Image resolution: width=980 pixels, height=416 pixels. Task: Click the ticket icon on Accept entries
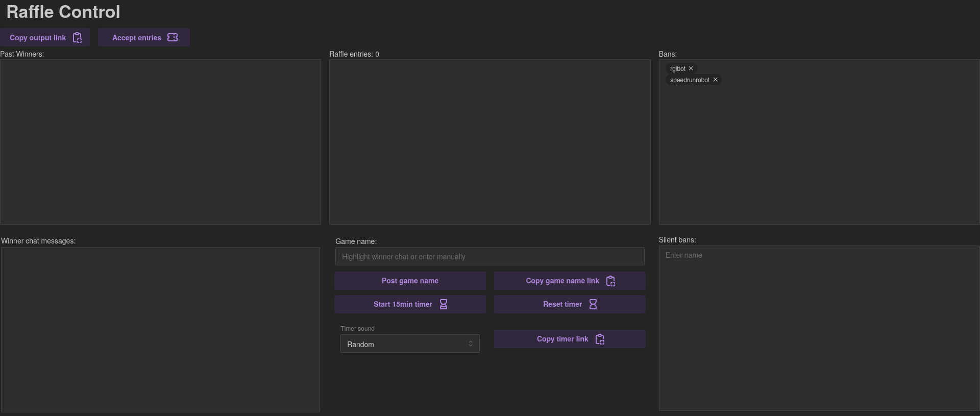[x=173, y=37]
